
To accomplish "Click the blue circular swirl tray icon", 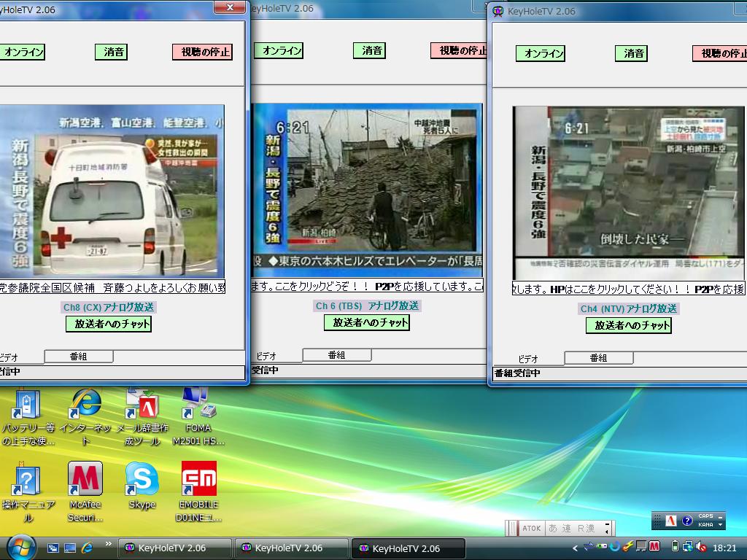I will click(x=614, y=547).
